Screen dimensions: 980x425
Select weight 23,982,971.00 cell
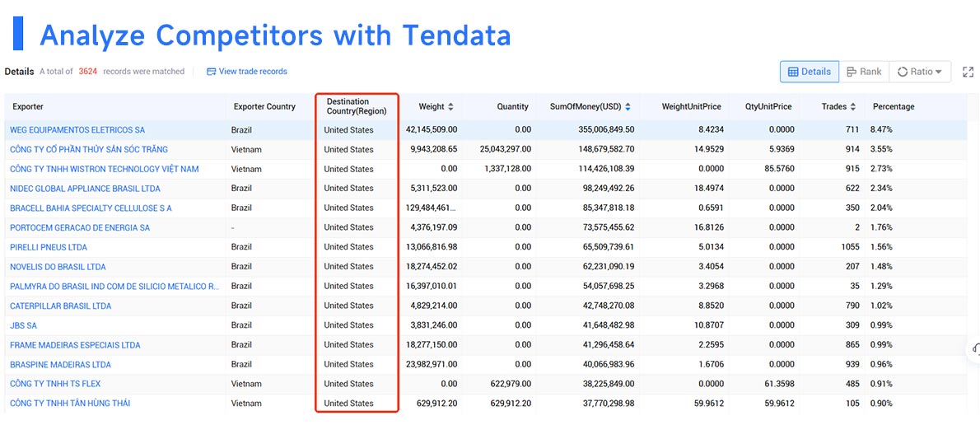pos(432,364)
